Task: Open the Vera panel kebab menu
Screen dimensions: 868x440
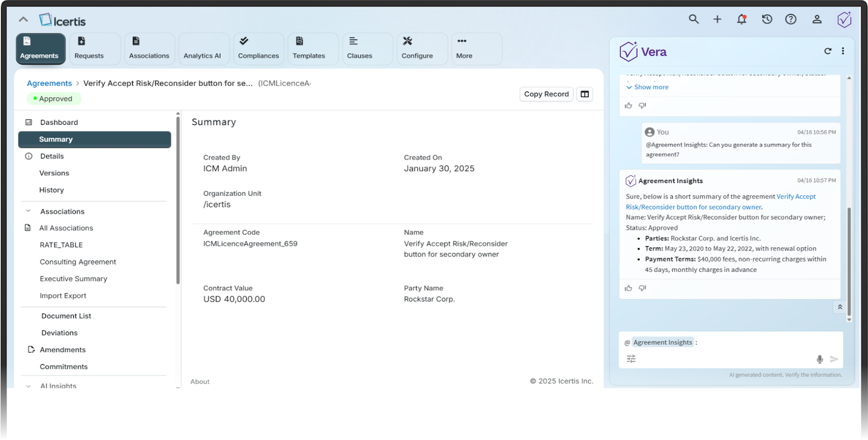Action: pos(843,51)
